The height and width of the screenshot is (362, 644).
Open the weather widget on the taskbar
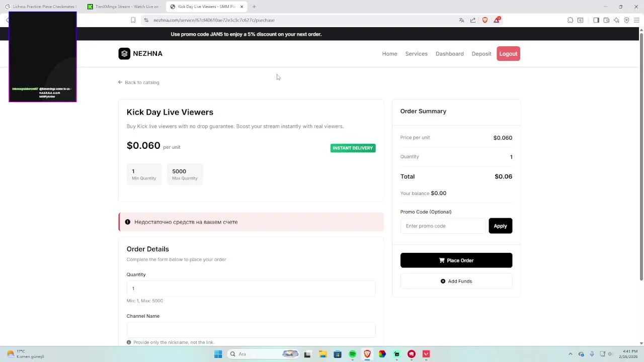pyautogui.click(x=26, y=354)
